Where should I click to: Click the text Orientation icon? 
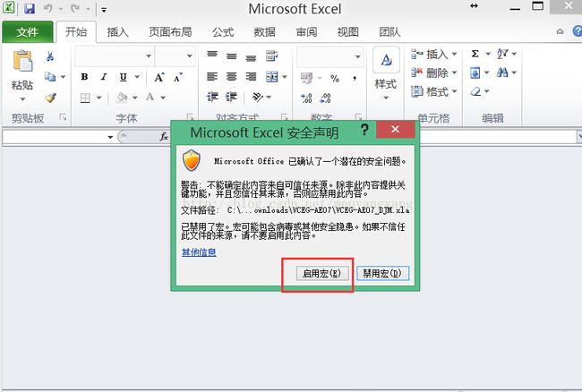coord(258,98)
